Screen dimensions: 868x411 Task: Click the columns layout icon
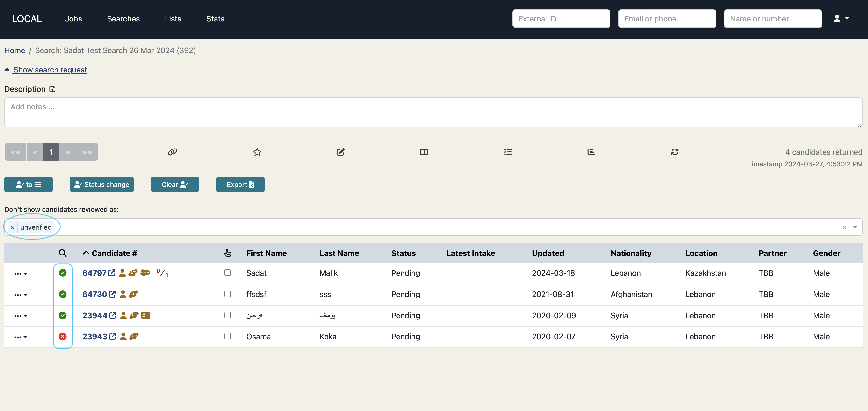point(424,152)
